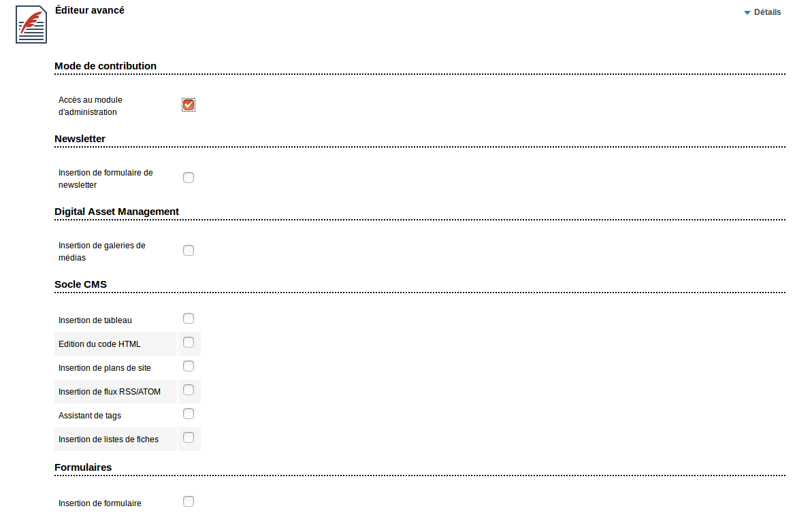Click the Formulaires section heading
This screenshot has height=532, width=795.
(83, 467)
